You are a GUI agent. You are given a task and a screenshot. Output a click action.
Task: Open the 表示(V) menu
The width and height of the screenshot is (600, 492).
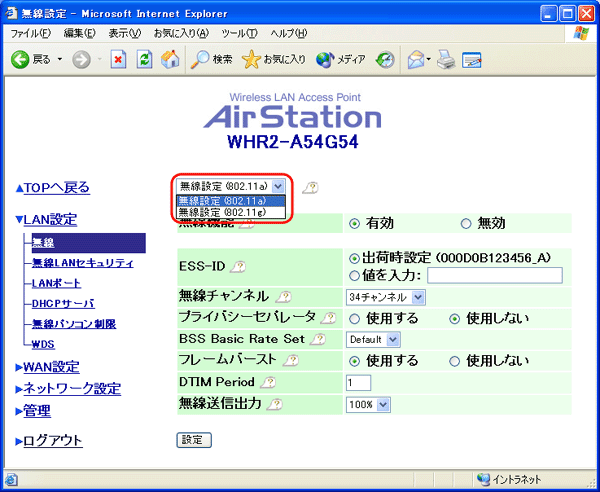[x=125, y=34]
